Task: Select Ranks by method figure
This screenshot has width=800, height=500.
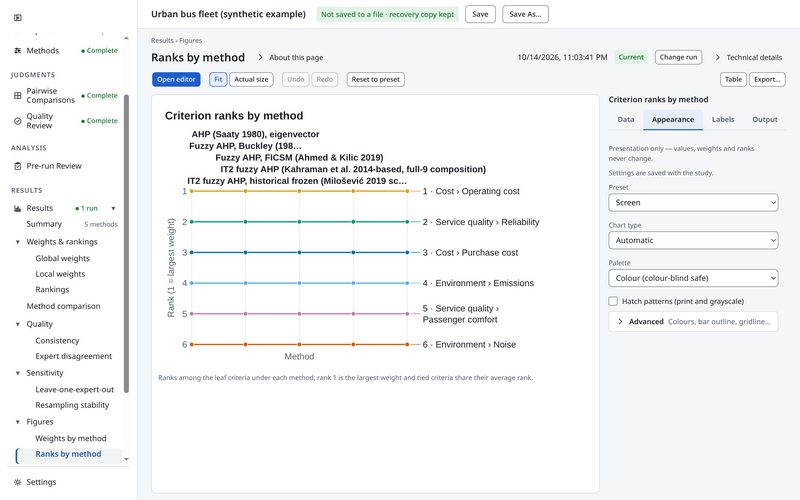Action: 68,454
